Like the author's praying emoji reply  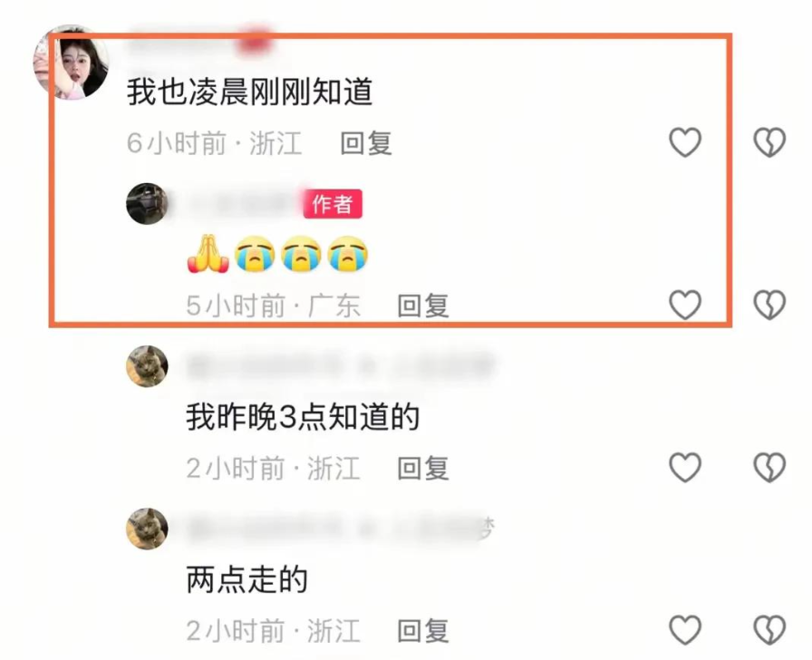click(x=685, y=304)
